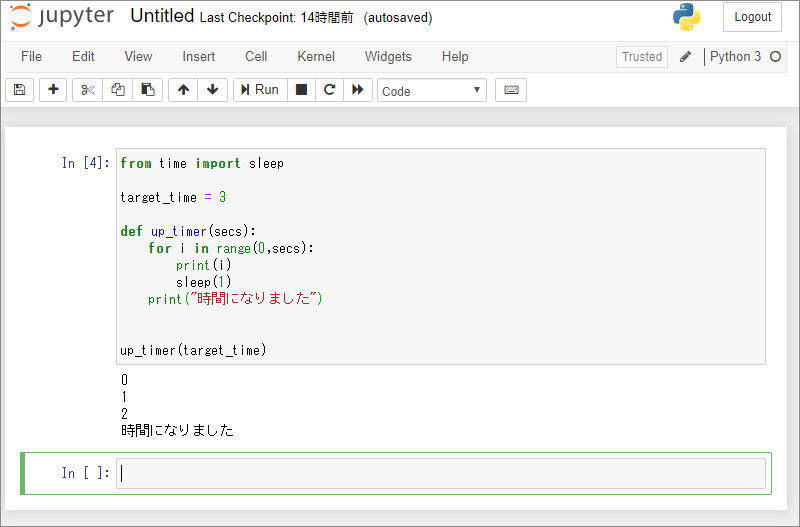Click into the empty input cell

click(x=441, y=473)
